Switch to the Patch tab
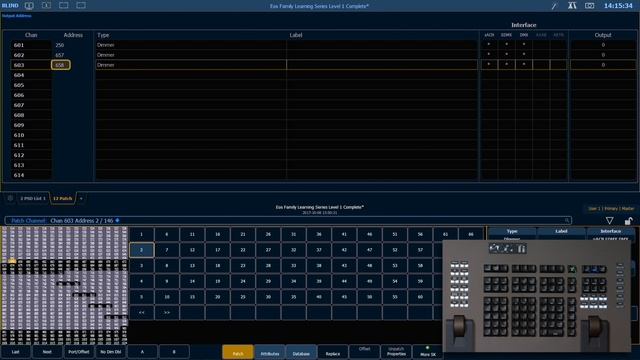 click(63, 198)
